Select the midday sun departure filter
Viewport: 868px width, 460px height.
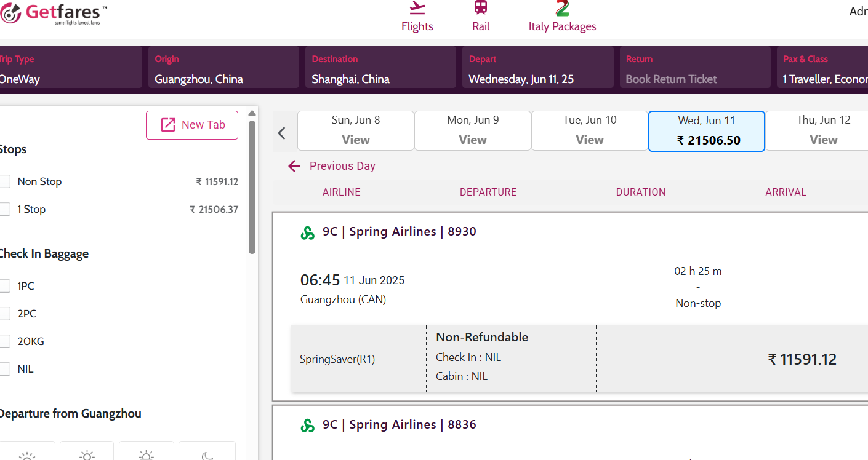pyautogui.click(x=87, y=454)
